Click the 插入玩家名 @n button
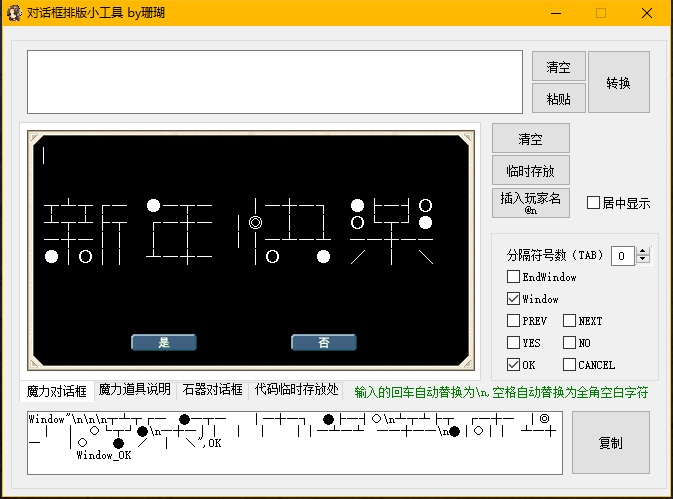This screenshot has height=499, width=673. tap(530, 203)
